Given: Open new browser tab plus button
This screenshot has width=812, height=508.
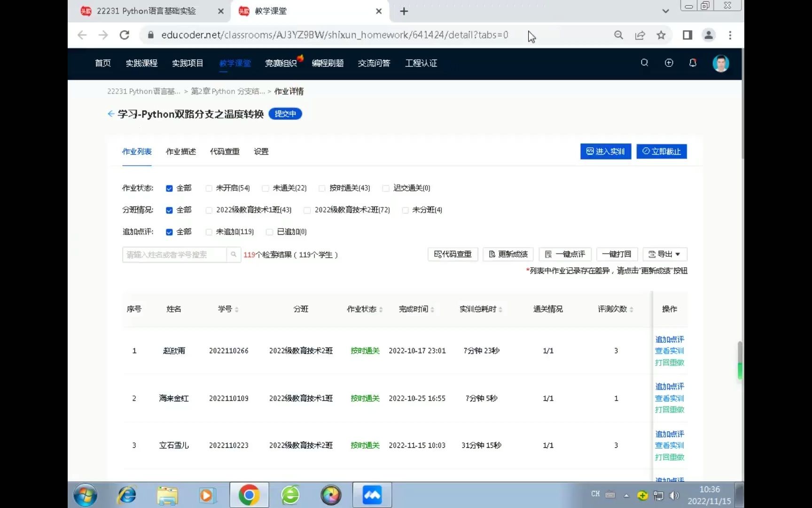Looking at the screenshot, I should coord(404,11).
